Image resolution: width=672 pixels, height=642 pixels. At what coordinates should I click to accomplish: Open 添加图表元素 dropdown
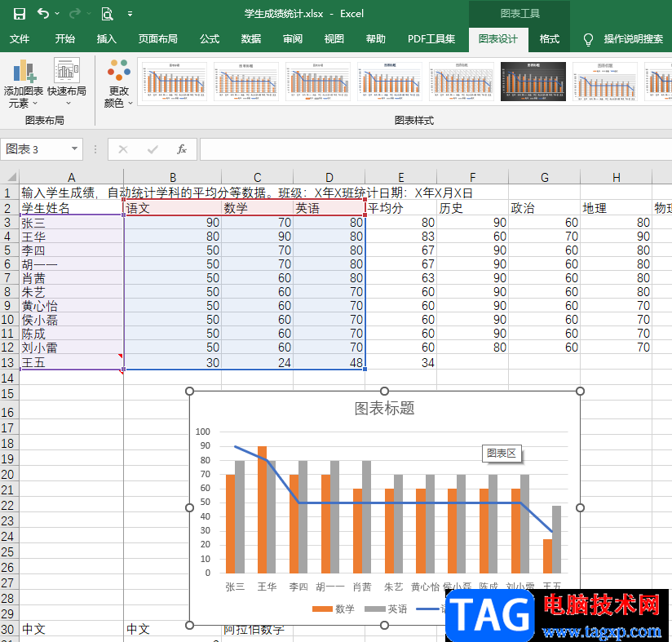click(x=23, y=84)
